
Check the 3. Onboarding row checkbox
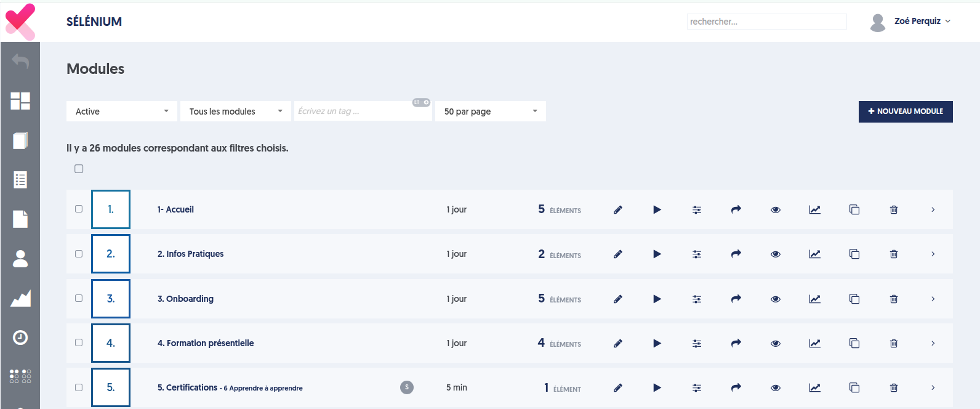click(x=79, y=298)
